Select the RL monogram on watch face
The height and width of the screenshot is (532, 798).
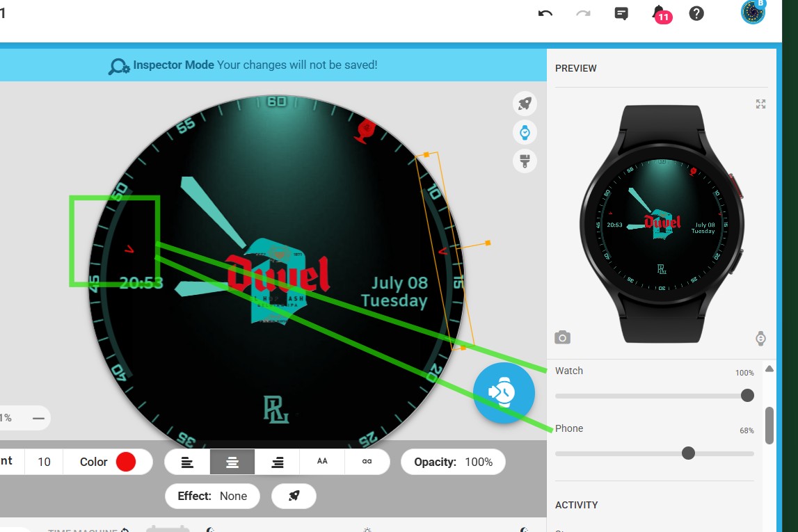276,410
